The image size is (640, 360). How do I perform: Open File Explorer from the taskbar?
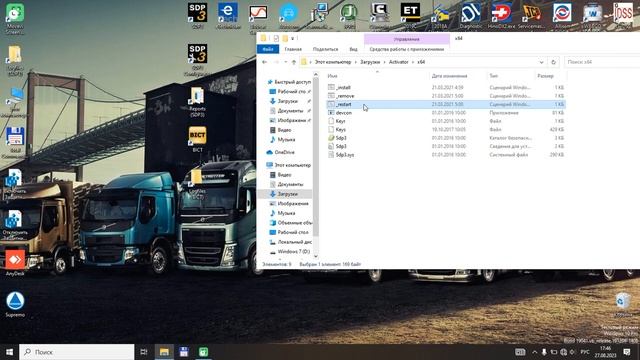(x=164, y=352)
